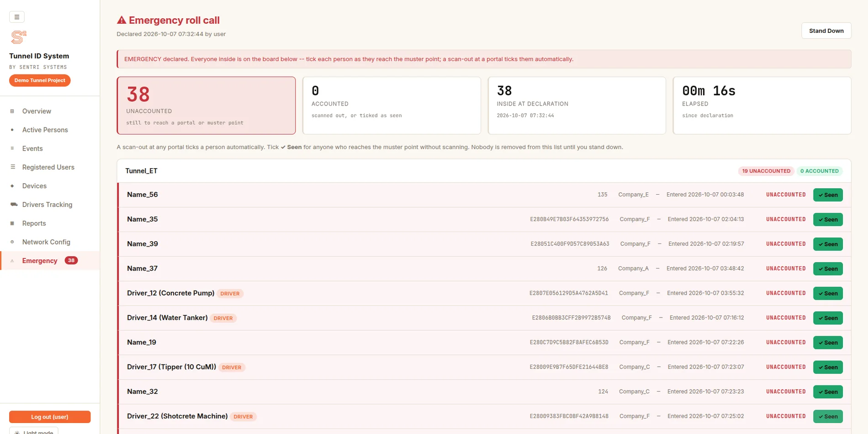Open Drivers Tracking section
The width and height of the screenshot is (868, 434).
click(x=50, y=205)
